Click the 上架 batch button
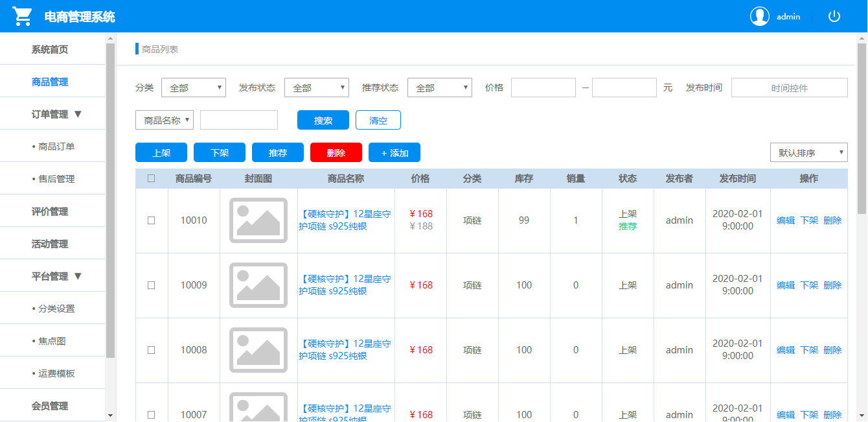The height and width of the screenshot is (422, 868). (x=161, y=152)
